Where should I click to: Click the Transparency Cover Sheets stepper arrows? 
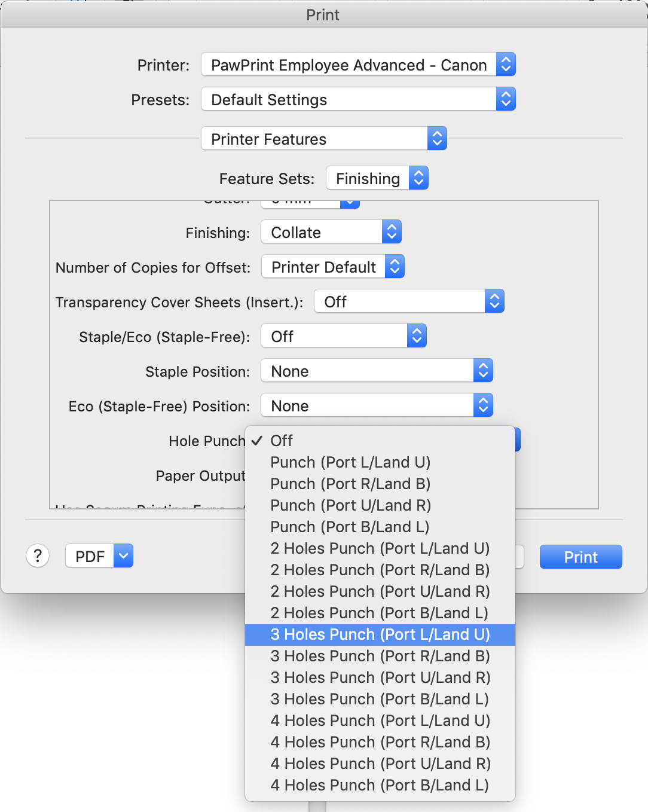point(494,301)
